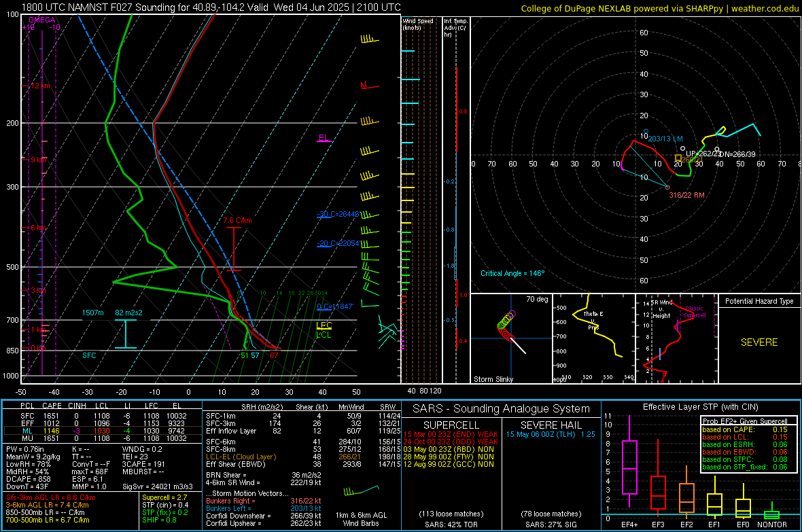Click the SHIP = 0.8 value

[x=158, y=520]
